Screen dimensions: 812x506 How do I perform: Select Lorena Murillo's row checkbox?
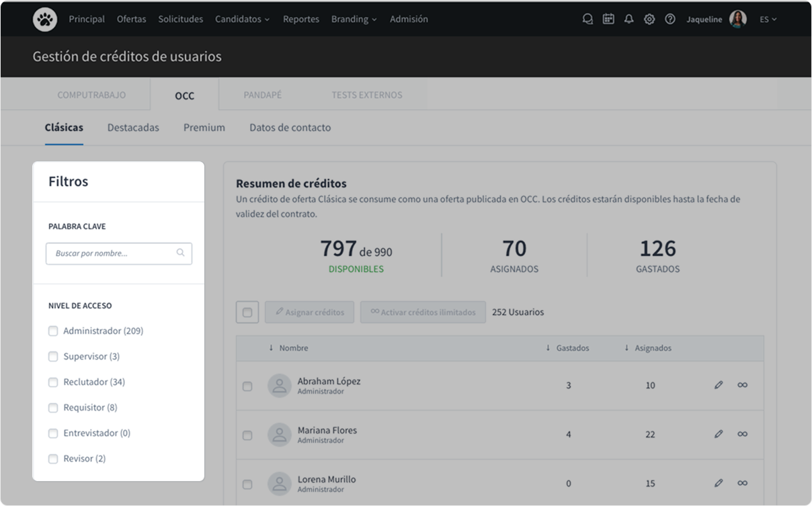click(x=247, y=484)
